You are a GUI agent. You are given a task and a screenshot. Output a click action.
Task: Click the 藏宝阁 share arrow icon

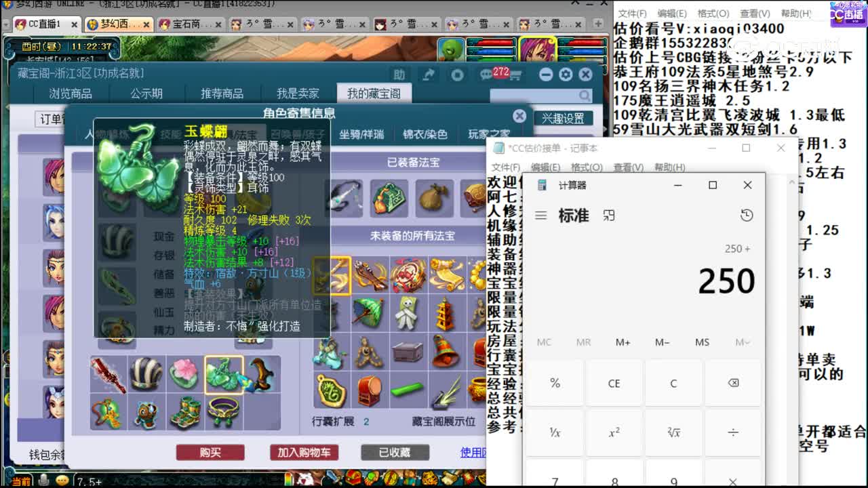[429, 75]
